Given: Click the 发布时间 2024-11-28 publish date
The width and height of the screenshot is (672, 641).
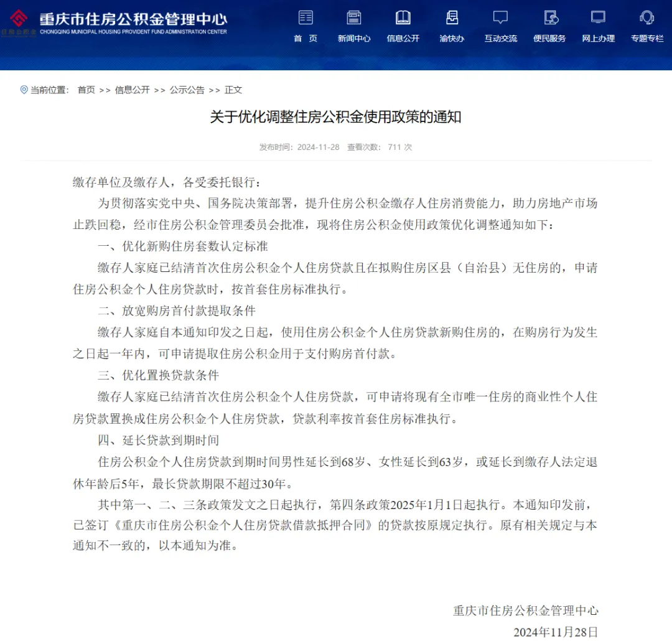Looking at the screenshot, I should click(x=299, y=147).
